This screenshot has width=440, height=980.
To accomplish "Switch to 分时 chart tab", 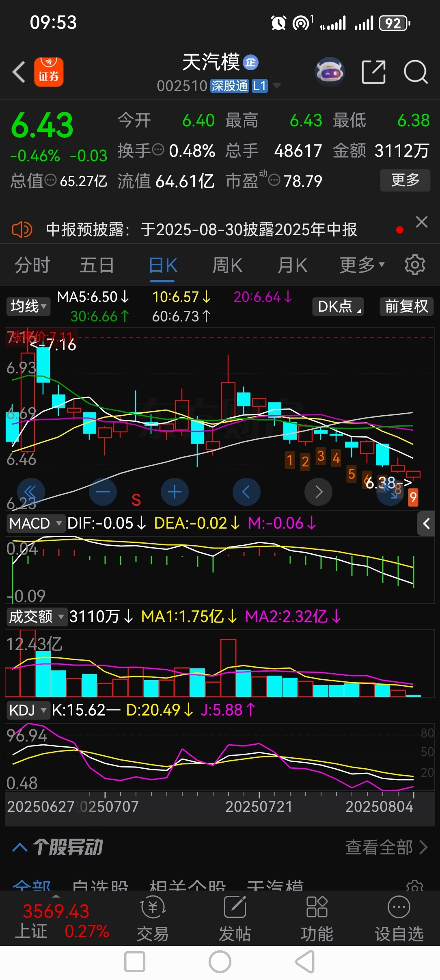I will click(32, 265).
